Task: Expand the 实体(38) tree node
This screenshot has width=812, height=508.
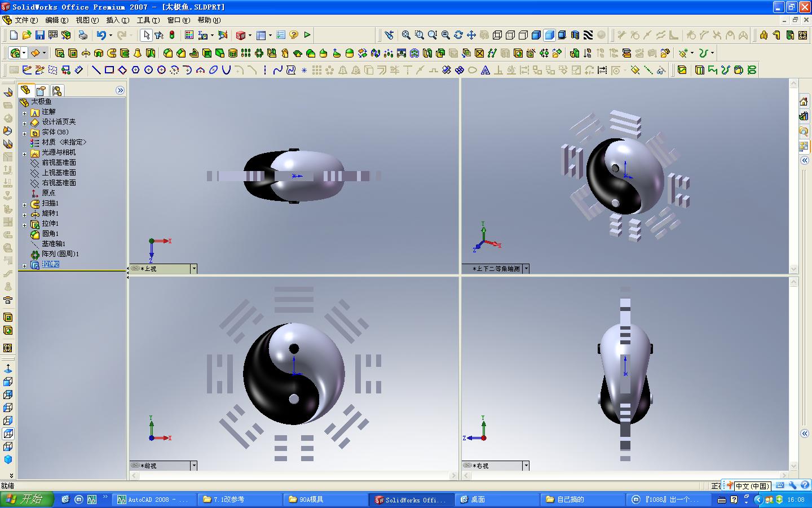Action: point(24,133)
